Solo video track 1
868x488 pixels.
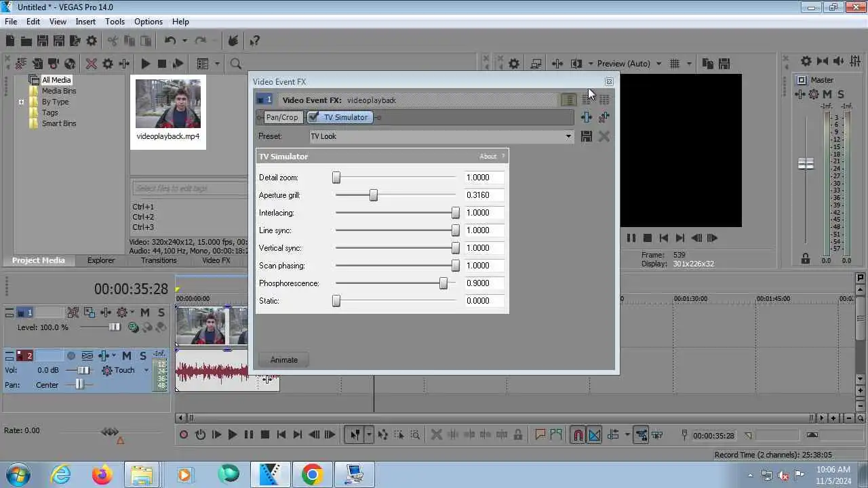[x=161, y=312]
